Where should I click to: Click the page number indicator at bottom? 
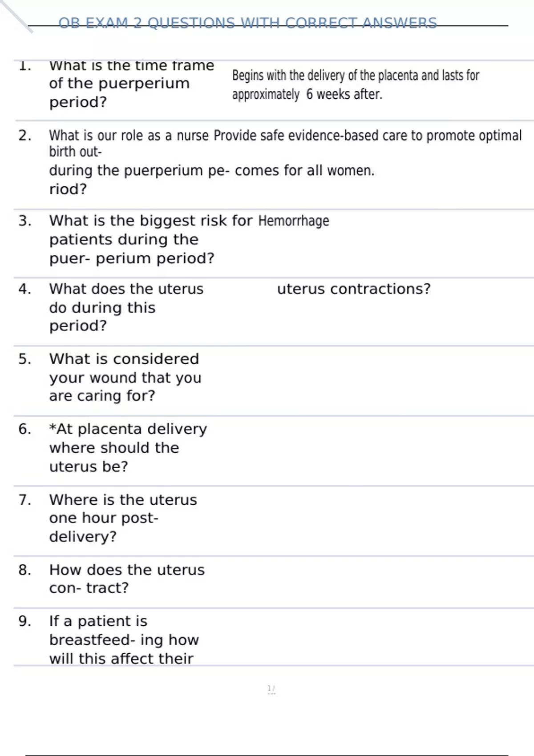coord(271,689)
